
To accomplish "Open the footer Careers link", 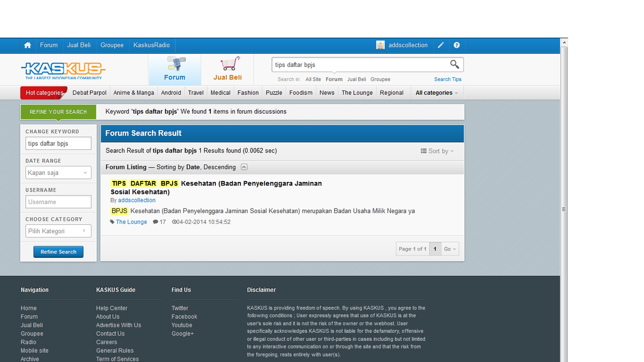I will 107,342.
